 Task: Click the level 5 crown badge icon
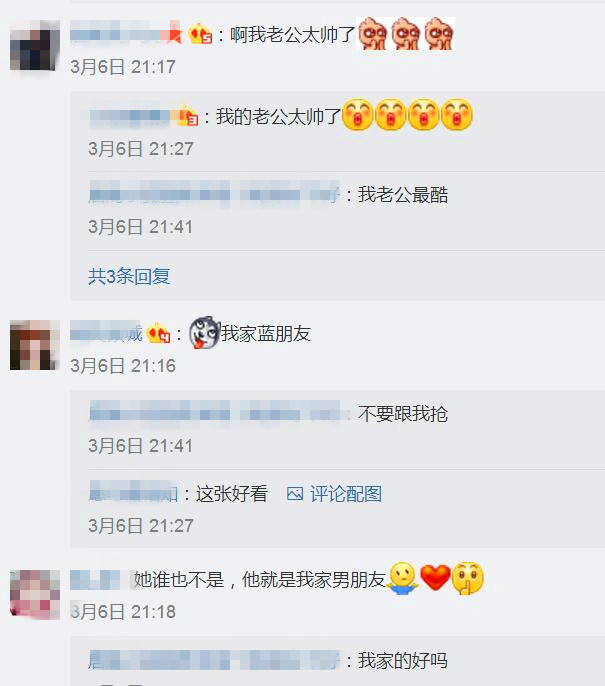pyautogui.click(x=200, y=34)
